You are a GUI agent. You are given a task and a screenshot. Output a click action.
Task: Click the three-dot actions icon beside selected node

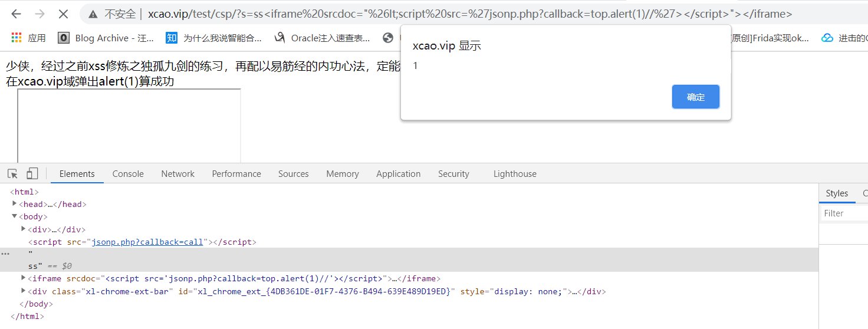point(5,254)
